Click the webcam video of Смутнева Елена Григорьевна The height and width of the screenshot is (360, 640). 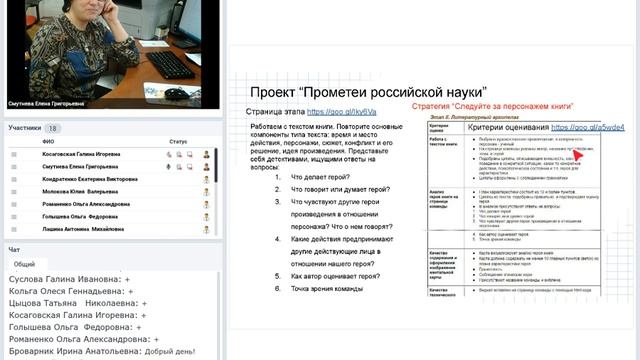point(113,54)
